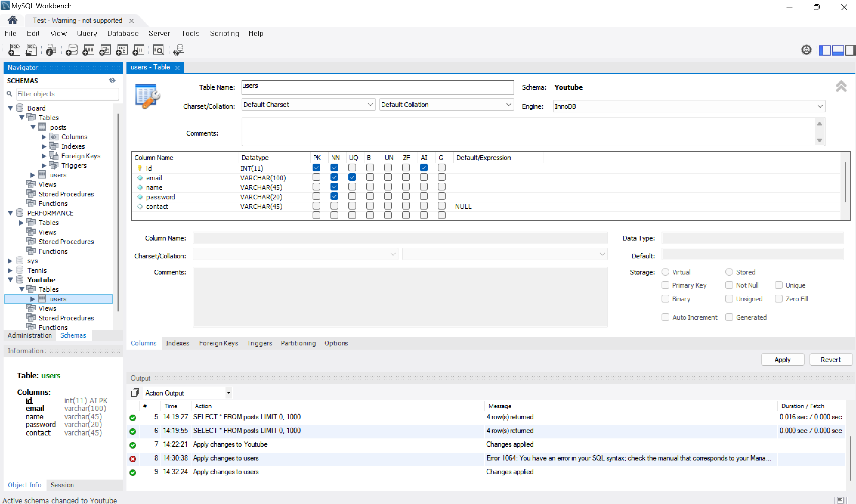The width and height of the screenshot is (856, 504).
Task: Toggle NN checkbox for contact column
Action: pyautogui.click(x=334, y=206)
